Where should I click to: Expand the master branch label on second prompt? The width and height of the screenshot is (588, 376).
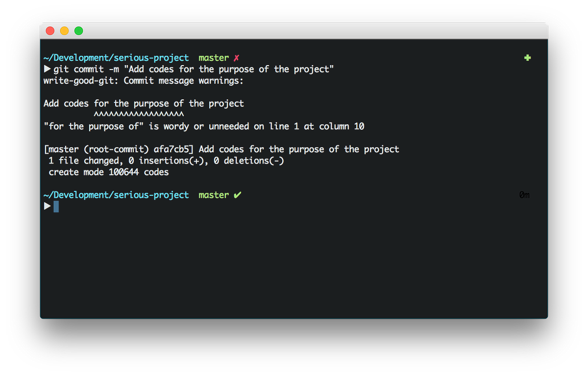click(x=214, y=195)
